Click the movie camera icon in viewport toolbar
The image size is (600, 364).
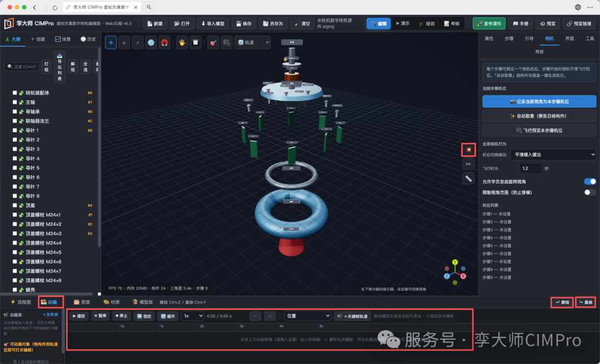click(x=227, y=42)
